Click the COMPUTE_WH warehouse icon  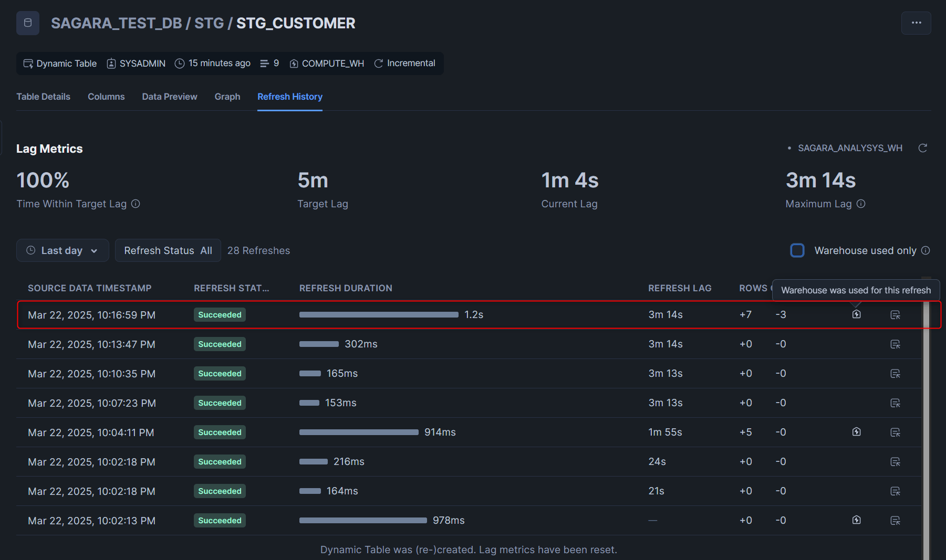[x=294, y=64]
